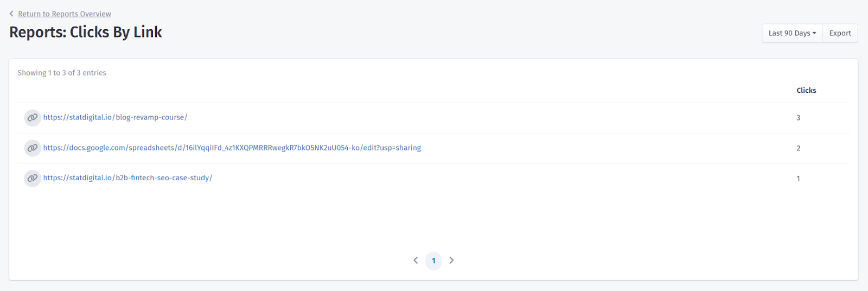Click the click count 1 for fintech case study
The image size is (868, 291).
pos(799,179)
